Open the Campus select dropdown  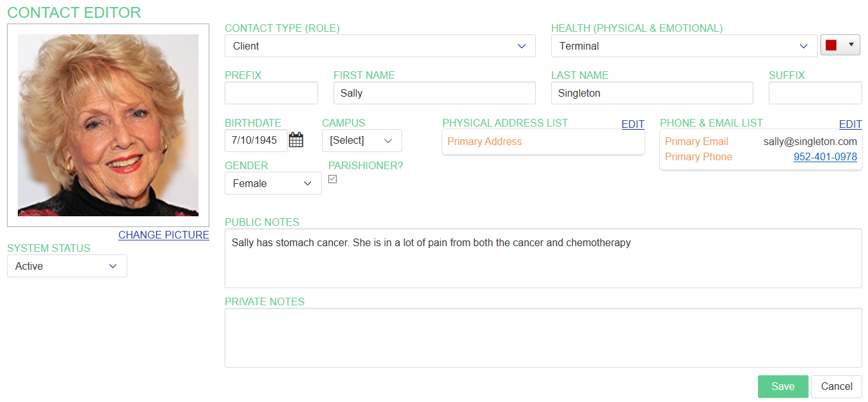(361, 141)
